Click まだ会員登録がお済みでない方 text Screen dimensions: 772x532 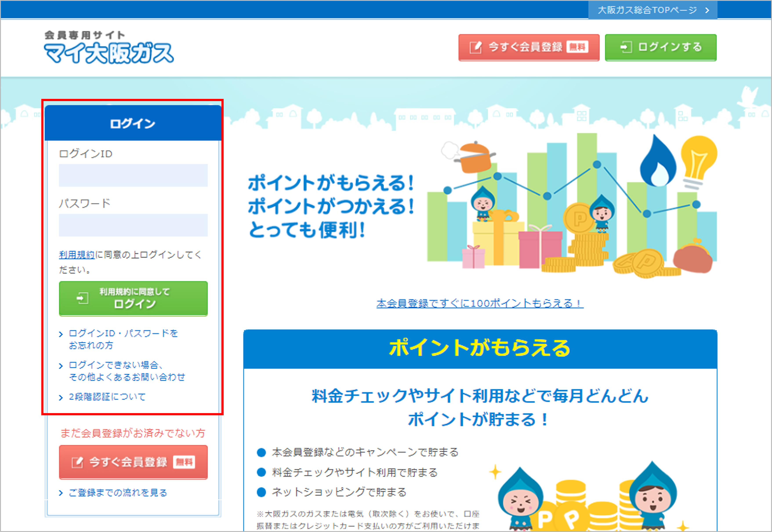(133, 433)
